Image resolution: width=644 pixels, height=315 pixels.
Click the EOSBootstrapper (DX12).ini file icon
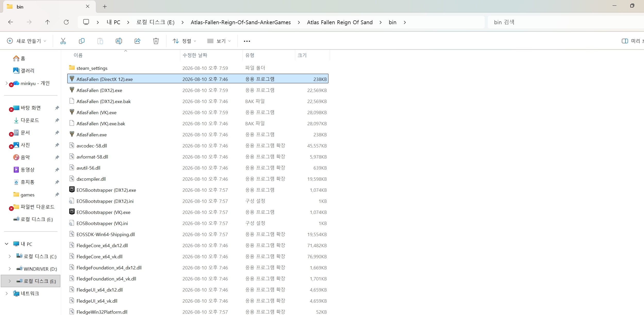72,201
